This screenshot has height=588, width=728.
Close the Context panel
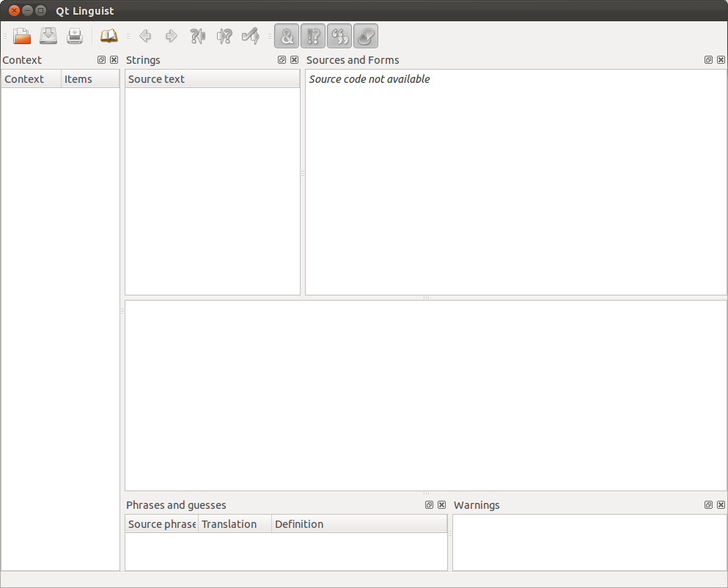pos(114,60)
